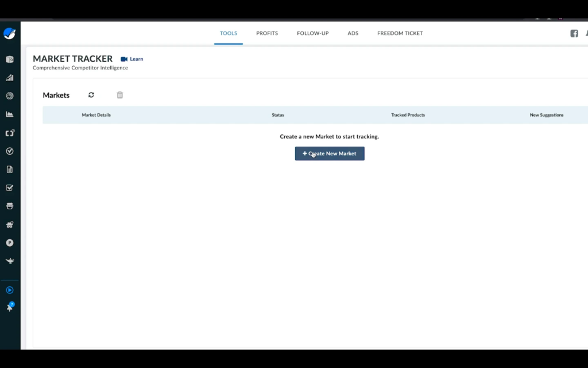Click the document icon in the sidebar
The height and width of the screenshot is (368, 588).
click(x=9, y=169)
